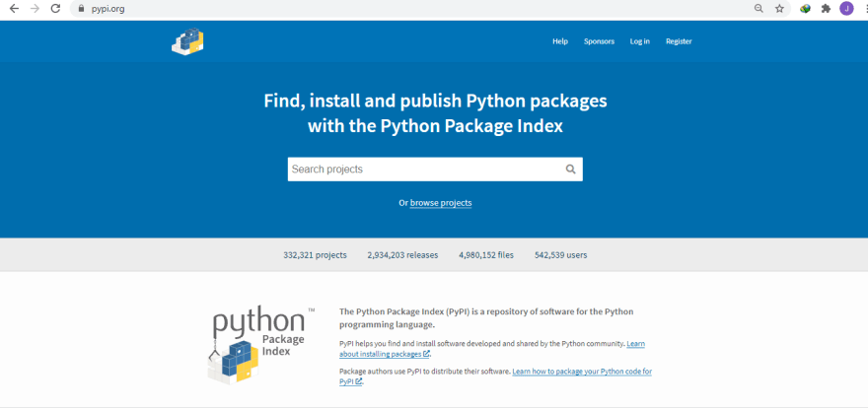Click the browser forward arrow
Image resolution: width=868 pixels, height=410 pixels.
pos(35,8)
